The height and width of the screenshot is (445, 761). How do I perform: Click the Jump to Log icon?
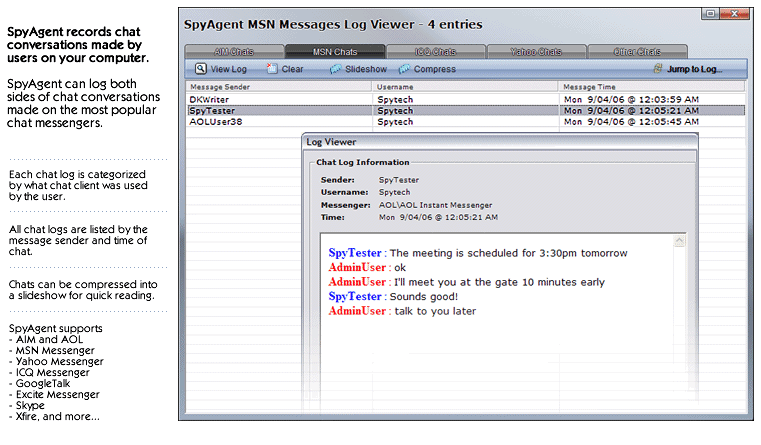click(x=658, y=69)
